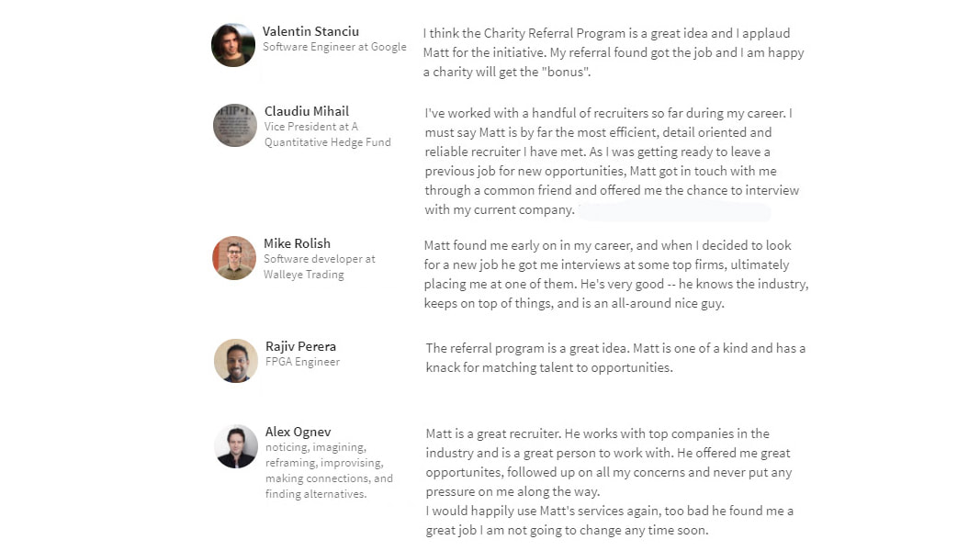Viewport: 980px width, 551px height.
Task: Select the Mike Rolish name
Action: coord(297,243)
